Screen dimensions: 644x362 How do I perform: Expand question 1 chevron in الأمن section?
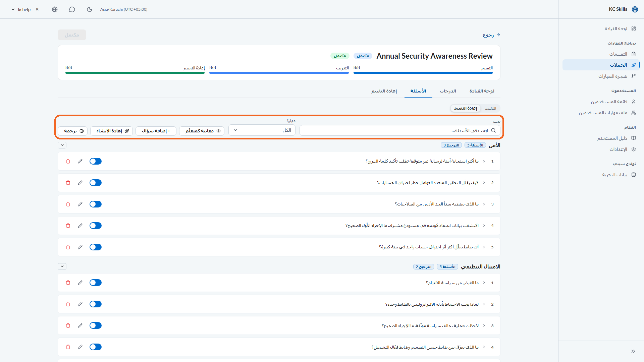click(x=484, y=161)
